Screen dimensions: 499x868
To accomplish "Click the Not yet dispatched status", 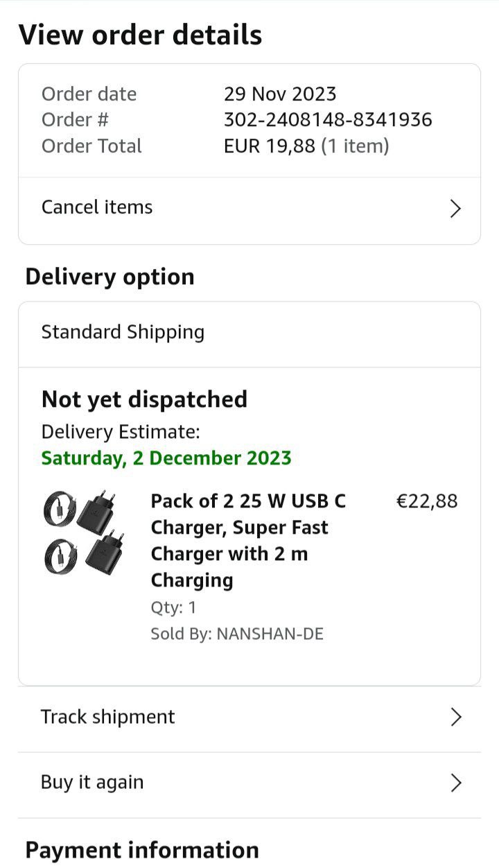I will coord(144,399).
